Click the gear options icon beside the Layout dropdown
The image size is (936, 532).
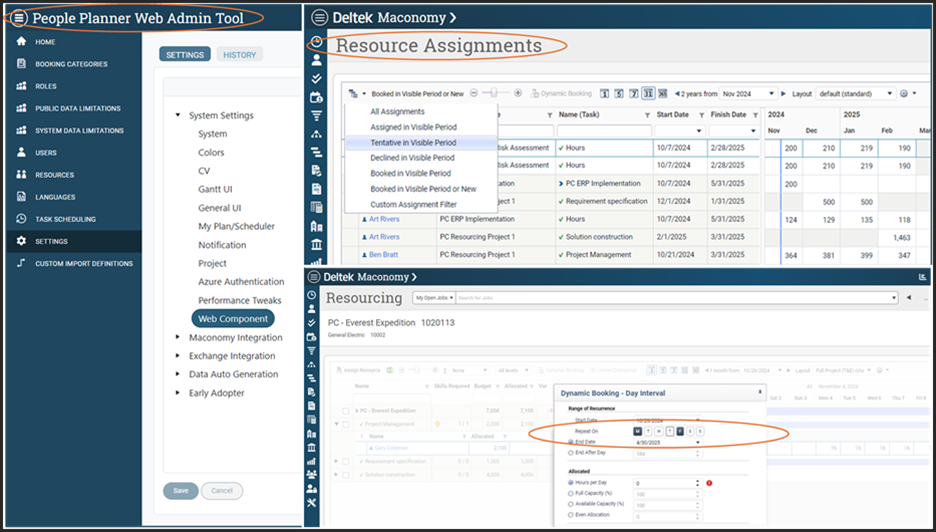coord(904,94)
